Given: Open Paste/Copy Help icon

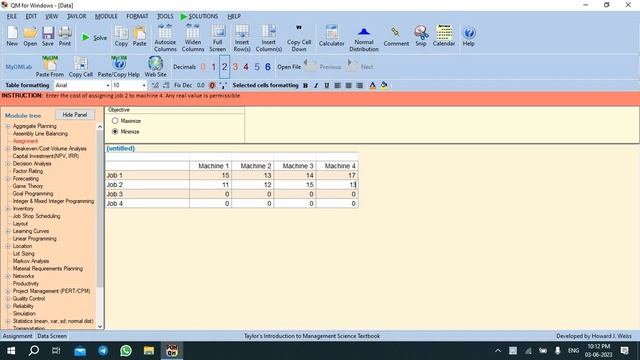Looking at the screenshot, I should coord(119,67).
